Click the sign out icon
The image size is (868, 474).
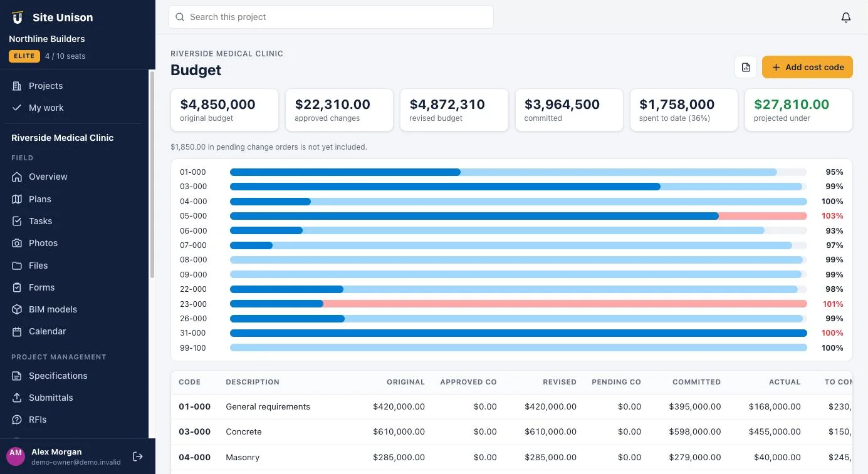tap(138, 456)
